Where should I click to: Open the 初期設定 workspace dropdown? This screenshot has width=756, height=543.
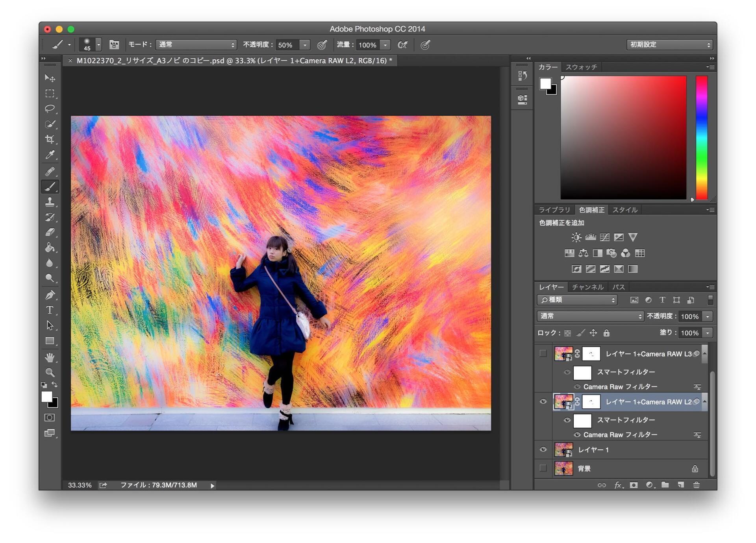[x=669, y=45]
